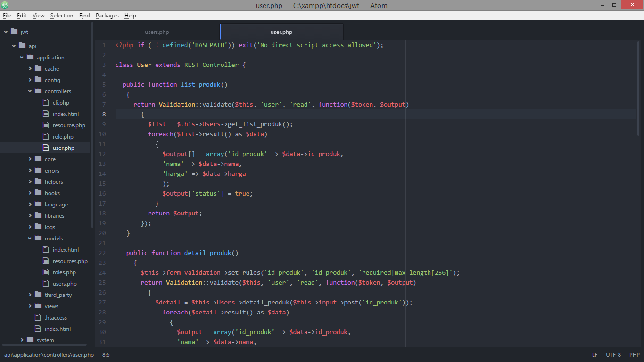This screenshot has width=644, height=362.
Task: Switch to the users.php tab
Action: [x=157, y=32]
